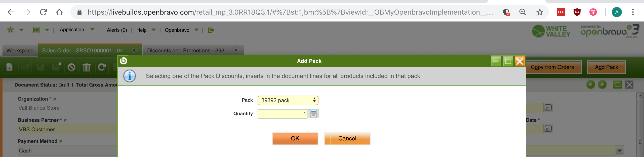Click into the Quantity input field
Screen dimensions: 644x157
point(282,114)
